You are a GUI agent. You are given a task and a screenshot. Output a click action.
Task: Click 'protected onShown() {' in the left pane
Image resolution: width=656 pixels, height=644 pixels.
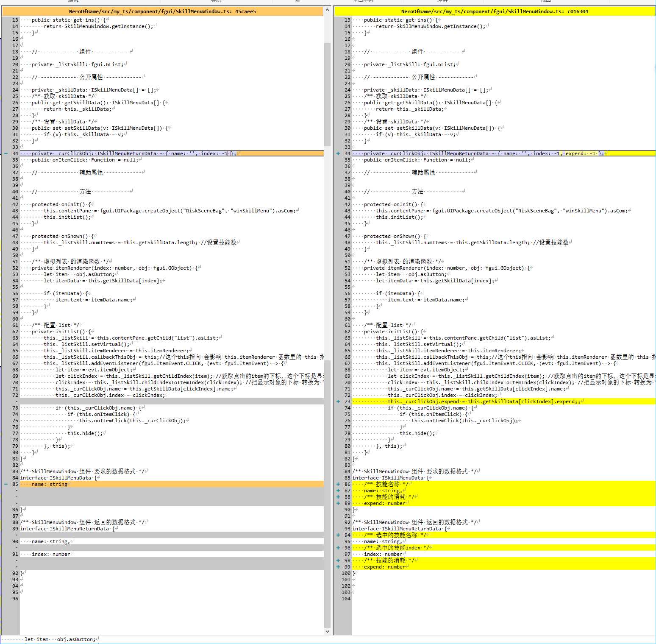click(x=64, y=236)
